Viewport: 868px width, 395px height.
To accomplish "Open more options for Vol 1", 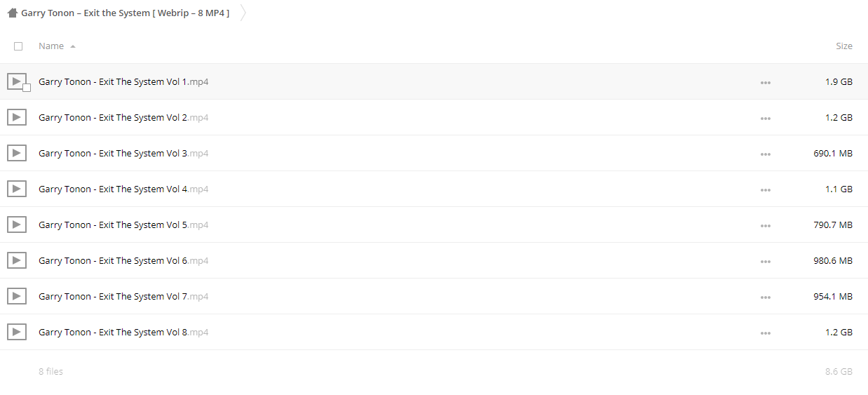I will (765, 83).
